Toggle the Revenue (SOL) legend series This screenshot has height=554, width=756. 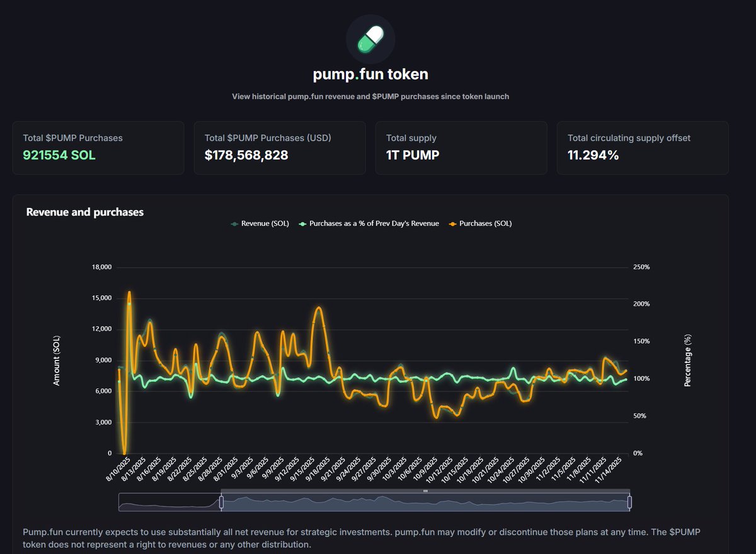click(260, 223)
